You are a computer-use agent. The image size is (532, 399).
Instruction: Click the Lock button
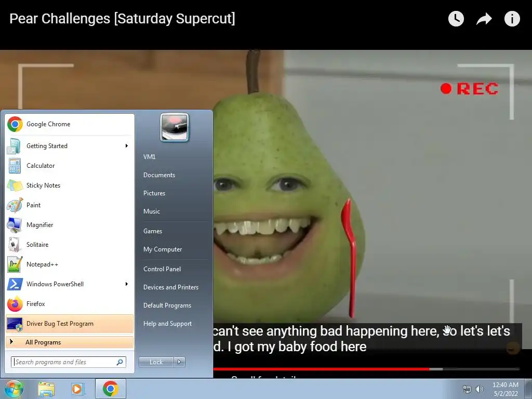[x=156, y=362]
